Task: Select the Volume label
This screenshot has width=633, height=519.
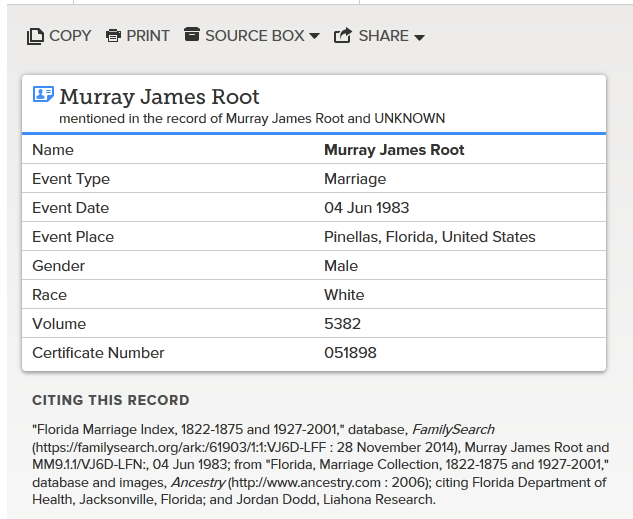Action: (59, 324)
